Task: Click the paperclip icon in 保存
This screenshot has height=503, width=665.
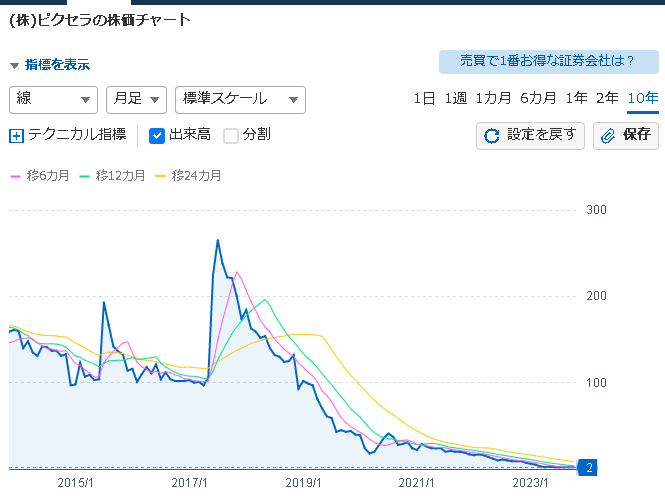Action: pos(608,136)
